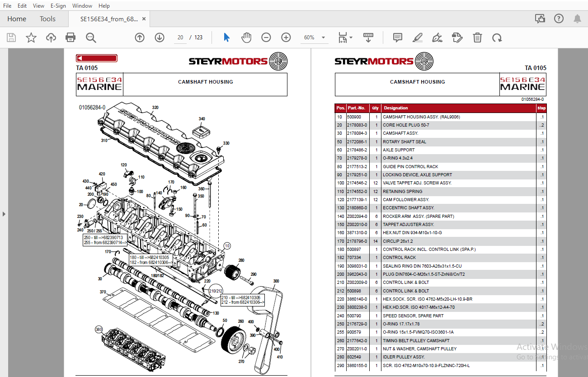
Task: Click diagram callout number 380
Action: 99,330
